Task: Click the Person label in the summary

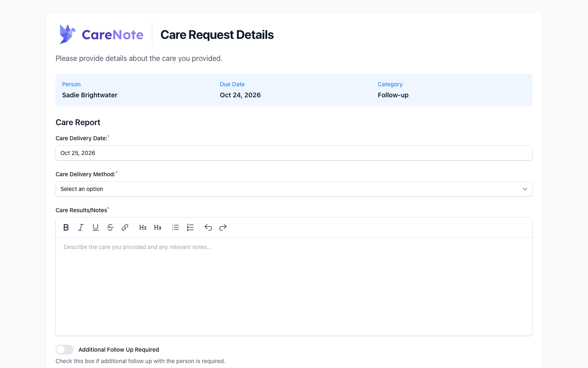Action: (71, 84)
